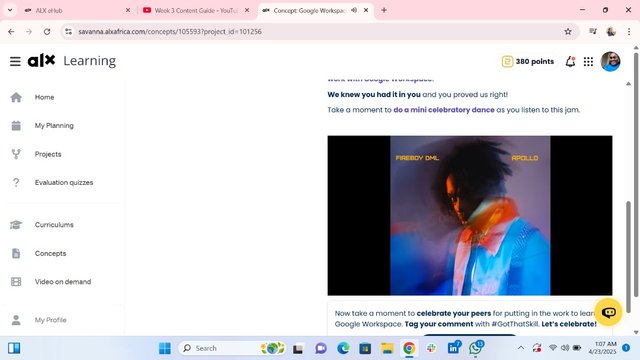This screenshot has width=640, height=360.
Task: Open the media control button in Chrome
Action: pyautogui.click(x=593, y=31)
